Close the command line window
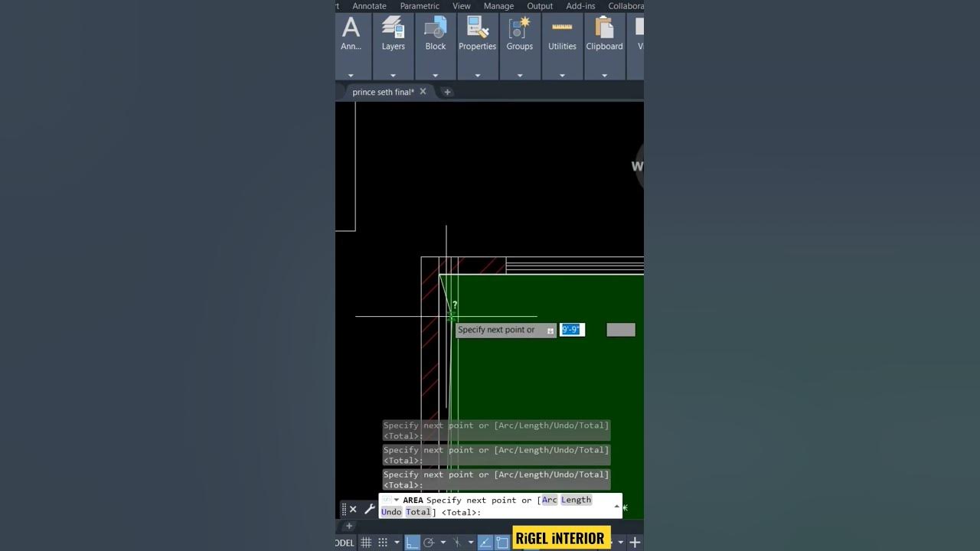The height and width of the screenshot is (551, 980). (353, 510)
